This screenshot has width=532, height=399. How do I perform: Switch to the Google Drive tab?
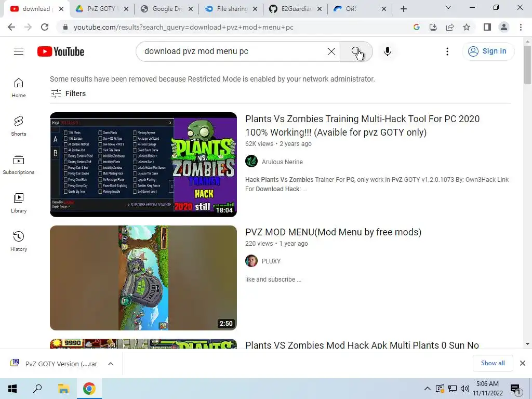166,9
